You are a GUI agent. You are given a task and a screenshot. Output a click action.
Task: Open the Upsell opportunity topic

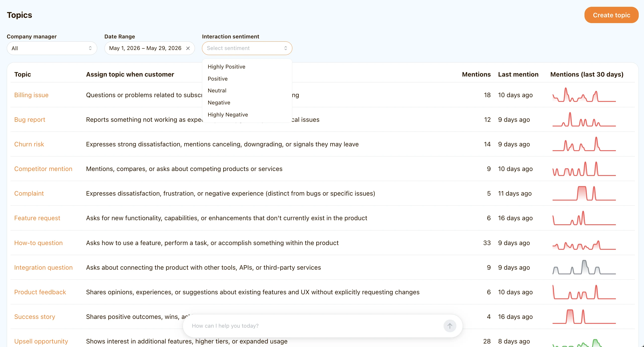(x=41, y=341)
